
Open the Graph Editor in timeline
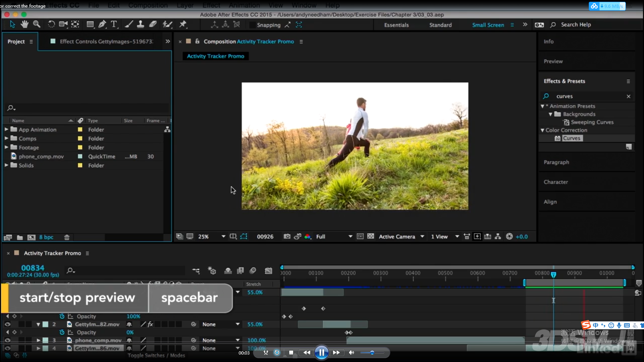[x=269, y=271]
